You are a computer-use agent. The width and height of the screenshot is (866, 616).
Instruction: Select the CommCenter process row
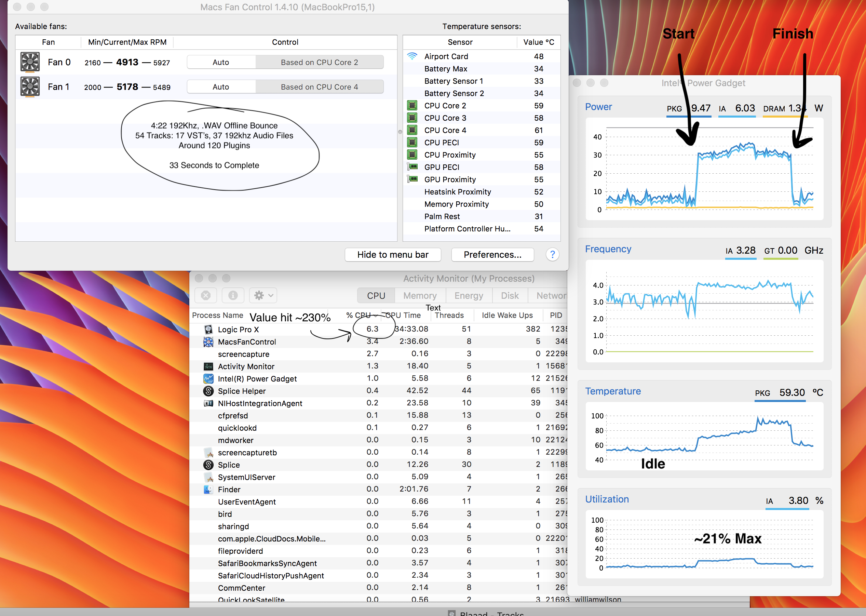pyautogui.click(x=378, y=588)
